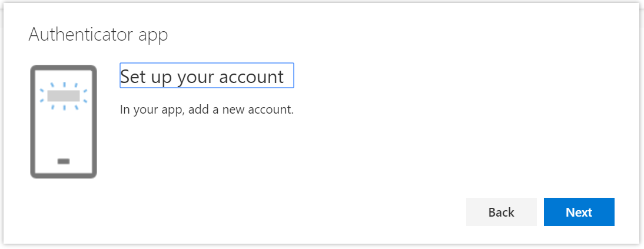
Task: Click the phone graphic's top bezel edge
Action: click(x=64, y=67)
